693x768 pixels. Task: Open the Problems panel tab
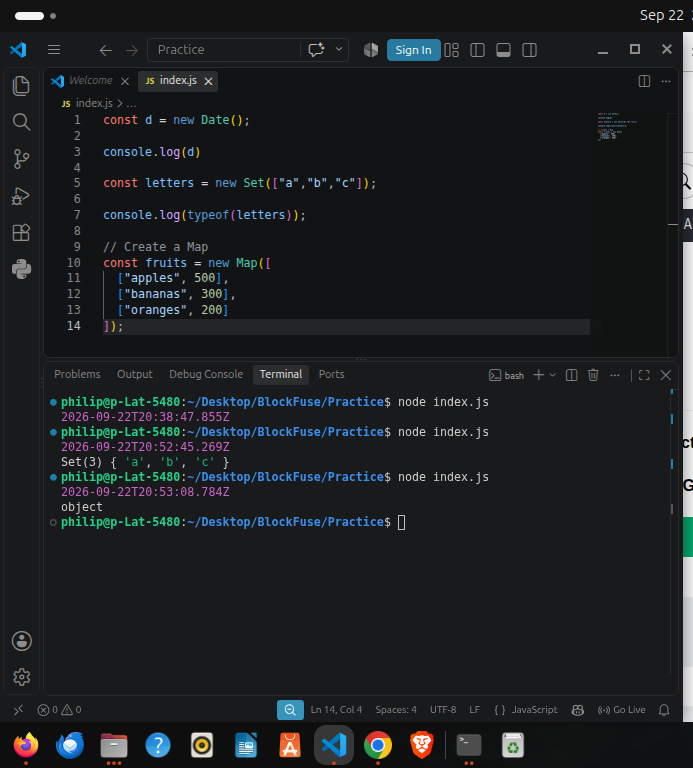coord(77,374)
